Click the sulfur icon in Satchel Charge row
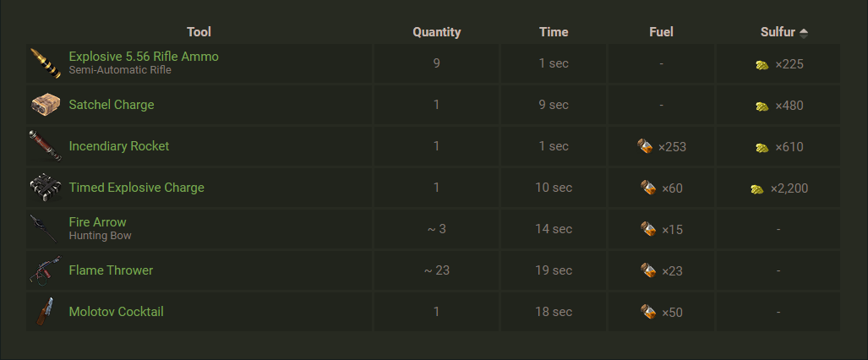The image size is (868, 360). (x=762, y=106)
